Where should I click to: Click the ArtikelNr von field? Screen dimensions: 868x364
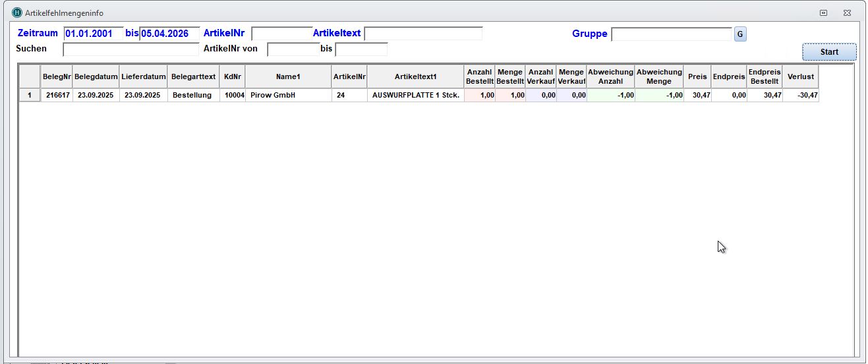tap(293, 49)
